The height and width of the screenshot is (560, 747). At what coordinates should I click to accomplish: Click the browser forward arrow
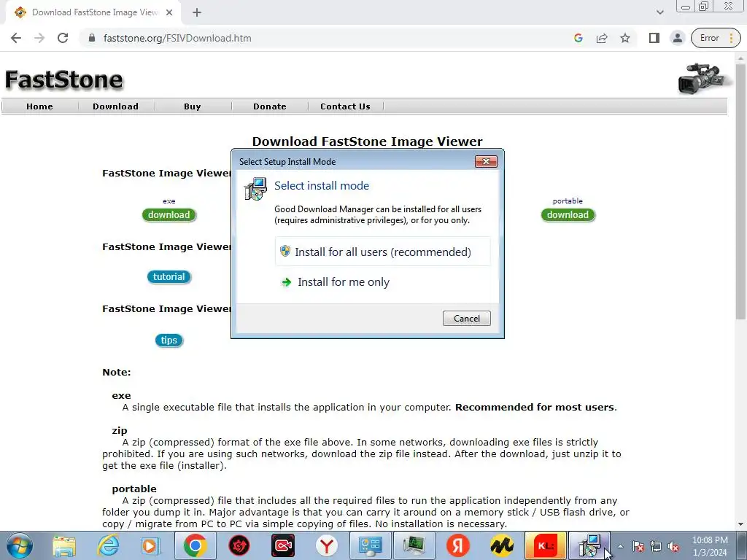(39, 38)
